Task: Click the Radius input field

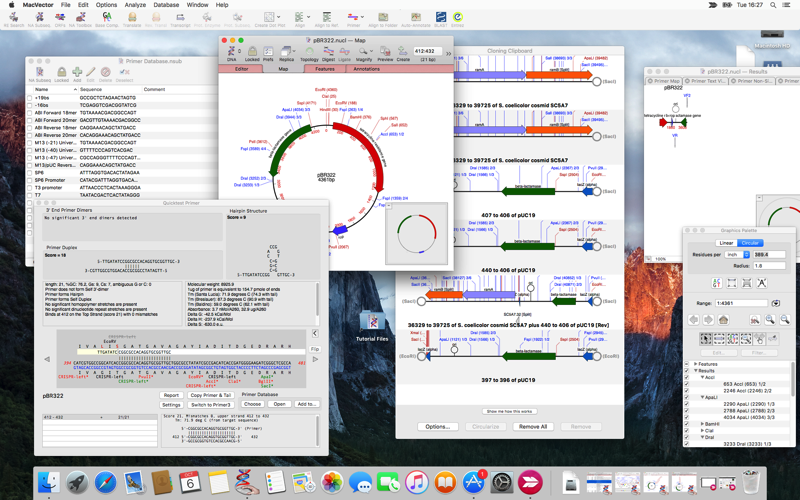Action: pyautogui.click(x=769, y=266)
